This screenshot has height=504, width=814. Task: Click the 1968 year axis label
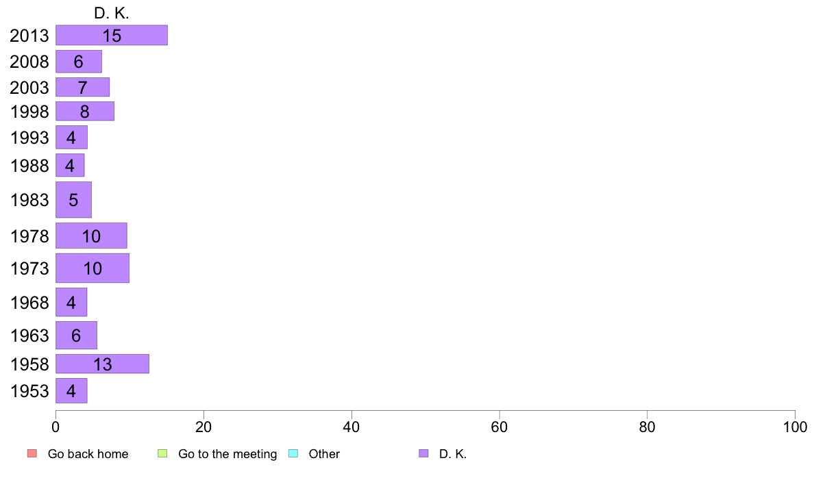[x=29, y=303]
